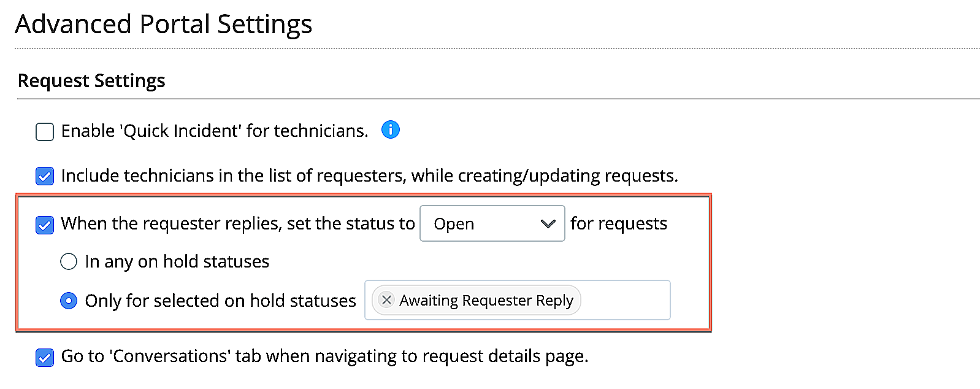The width and height of the screenshot is (980, 389).
Task: Click the Advanced Portal Settings page title
Action: pos(164,24)
